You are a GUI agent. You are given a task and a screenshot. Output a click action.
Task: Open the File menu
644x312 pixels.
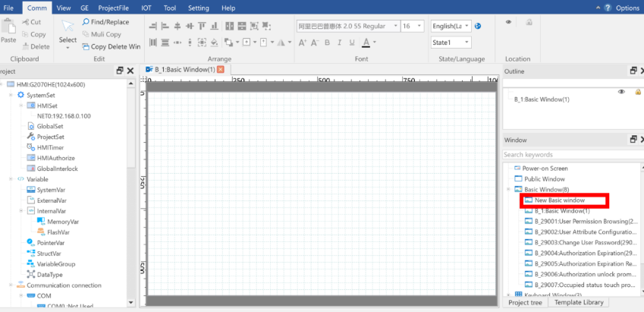pos(8,8)
